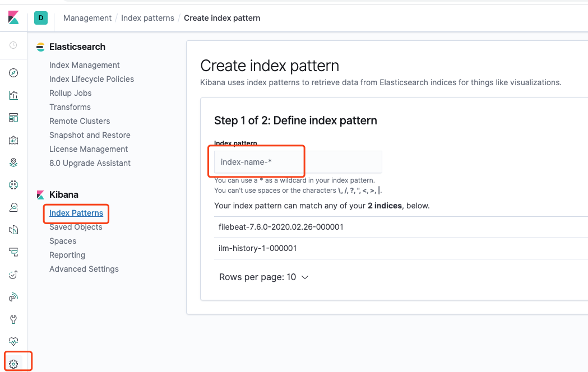Viewport: 588px width, 372px height.
Task: Expand the Rows per page dropdown
Action: click(263, 277)
